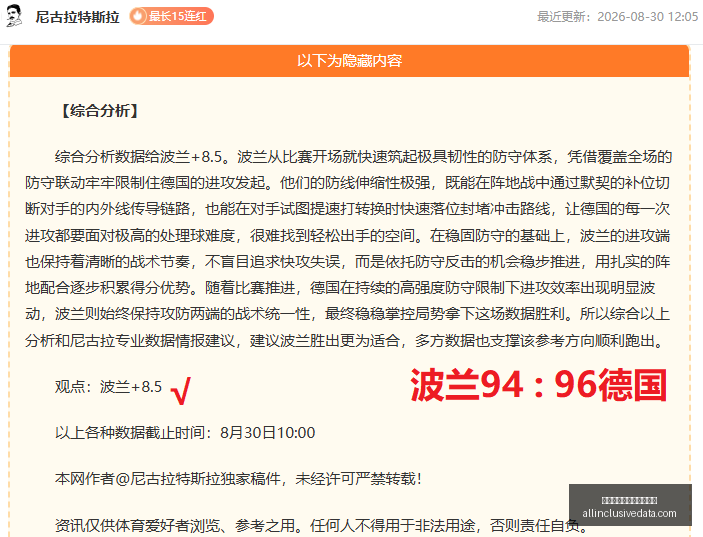The image size is (703, 537).
Task: Select the 本网作者@尼古拉特斯拉独家稿件 copyright line
Action: pos(238,479)
